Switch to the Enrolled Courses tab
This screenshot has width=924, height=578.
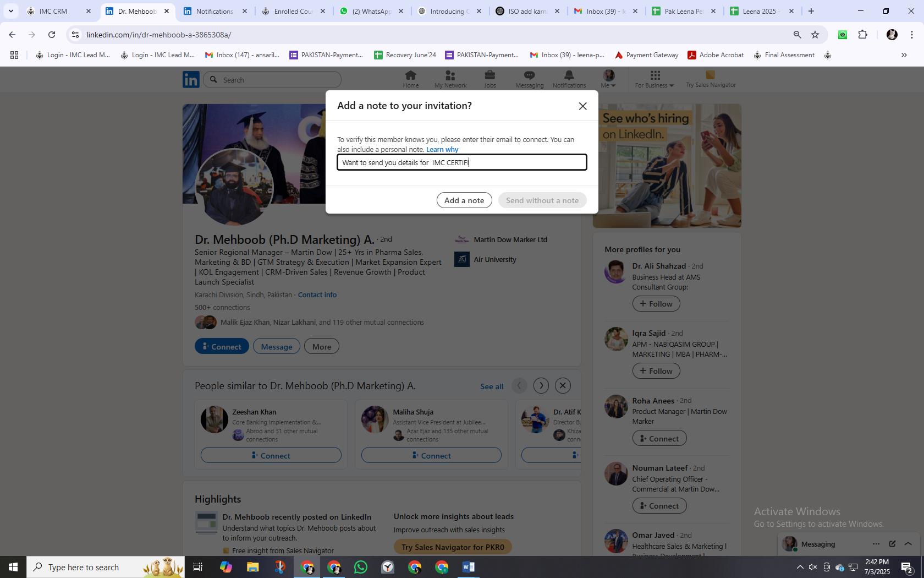click(x=293, y=11)
